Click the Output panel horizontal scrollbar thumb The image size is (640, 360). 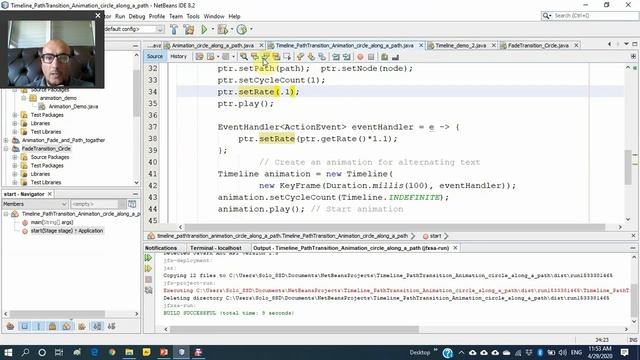[x=295, y=329]
